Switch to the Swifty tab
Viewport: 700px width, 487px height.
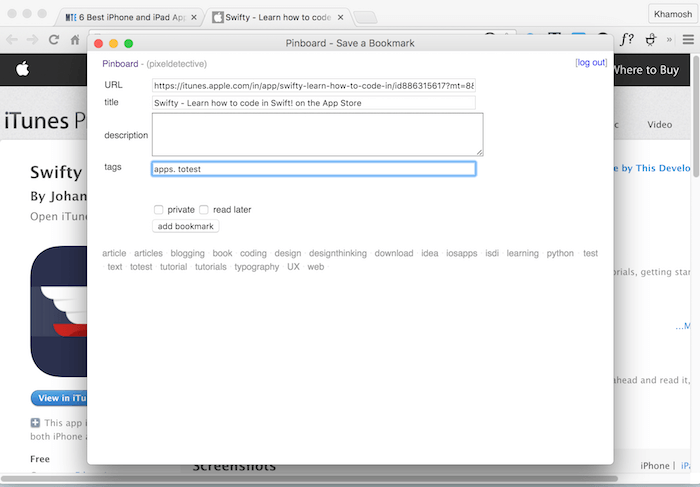277,17
